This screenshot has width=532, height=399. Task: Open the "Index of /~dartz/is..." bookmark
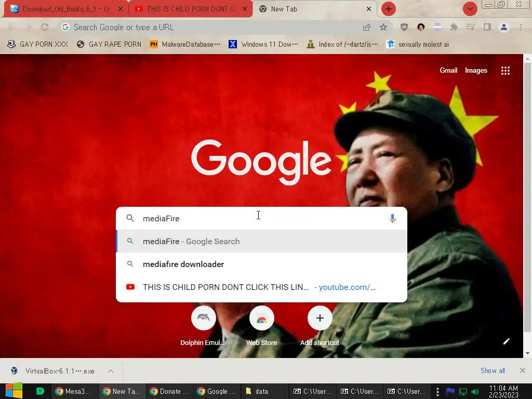(342, 44)
